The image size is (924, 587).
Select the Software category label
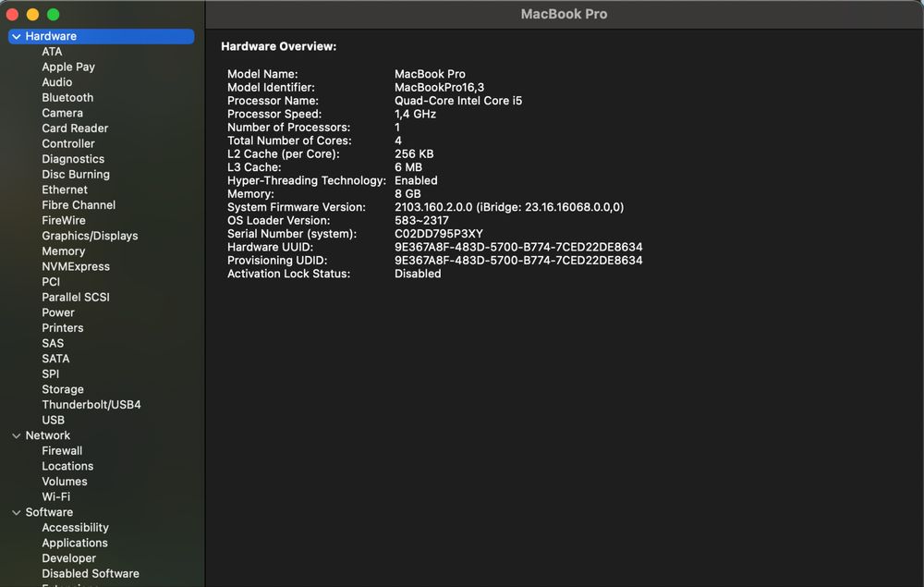pos(50,512)
